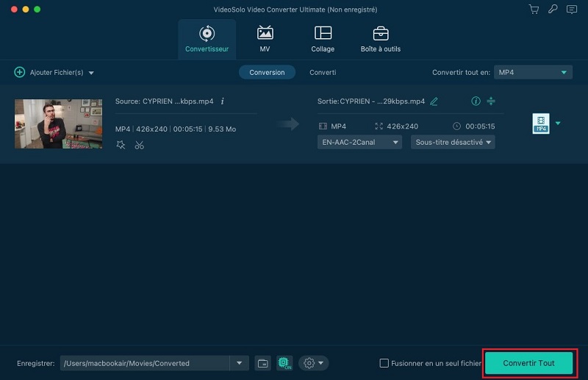Open the Boîte à outils tab
Screen dimensions: 588x380
pos(380,40)
